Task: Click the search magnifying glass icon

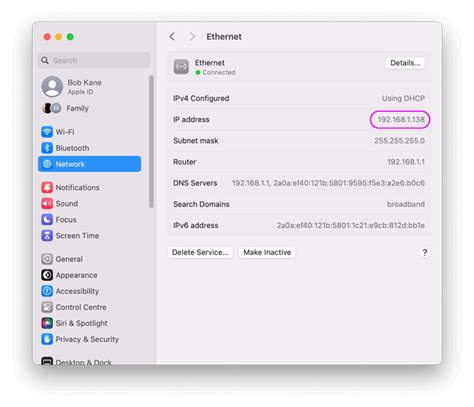Action: click(x=45, y=60)
